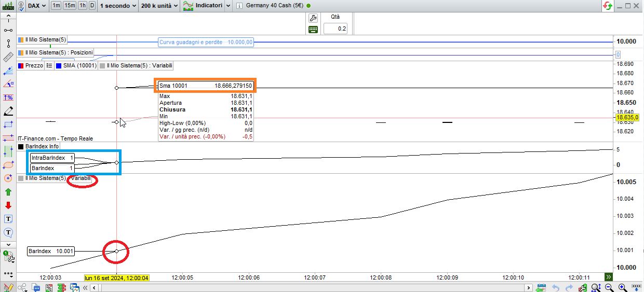This screenshot has width=644, height=292.
Task: Click the BarIndex 10.001 data point
Action: pos(116,251)
